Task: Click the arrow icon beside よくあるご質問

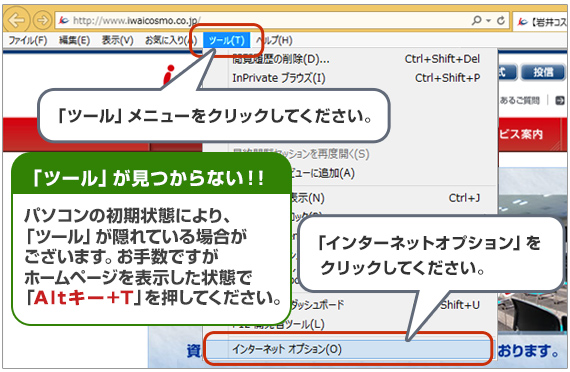Action: [x=560, y=100]
